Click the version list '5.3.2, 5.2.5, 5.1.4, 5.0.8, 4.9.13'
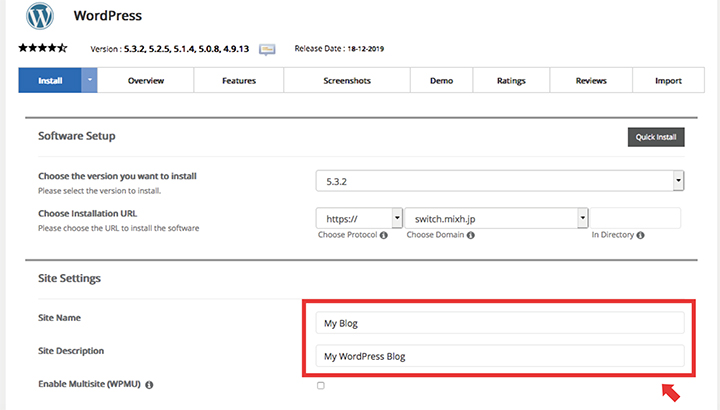Screen dimensions: 720x410 [186, 49]
